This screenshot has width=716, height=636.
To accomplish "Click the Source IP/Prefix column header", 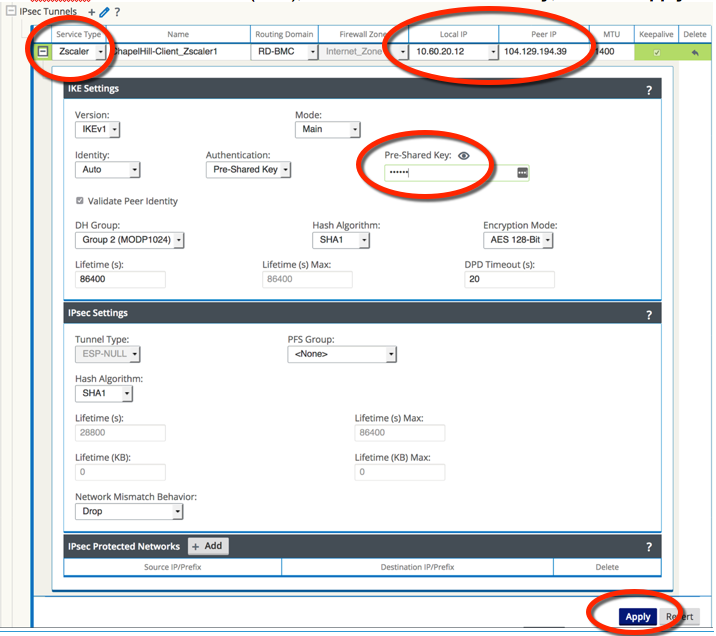I will tap(173, 567).
